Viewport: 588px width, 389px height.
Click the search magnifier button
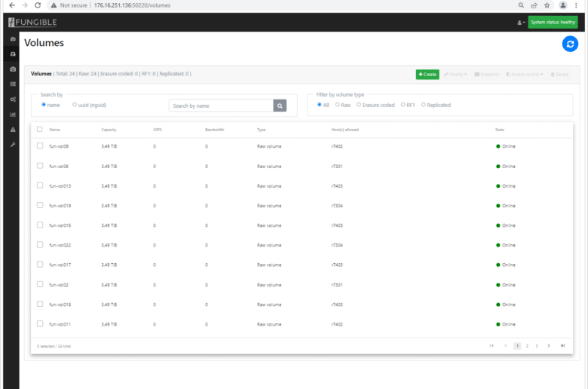[280, 106]
